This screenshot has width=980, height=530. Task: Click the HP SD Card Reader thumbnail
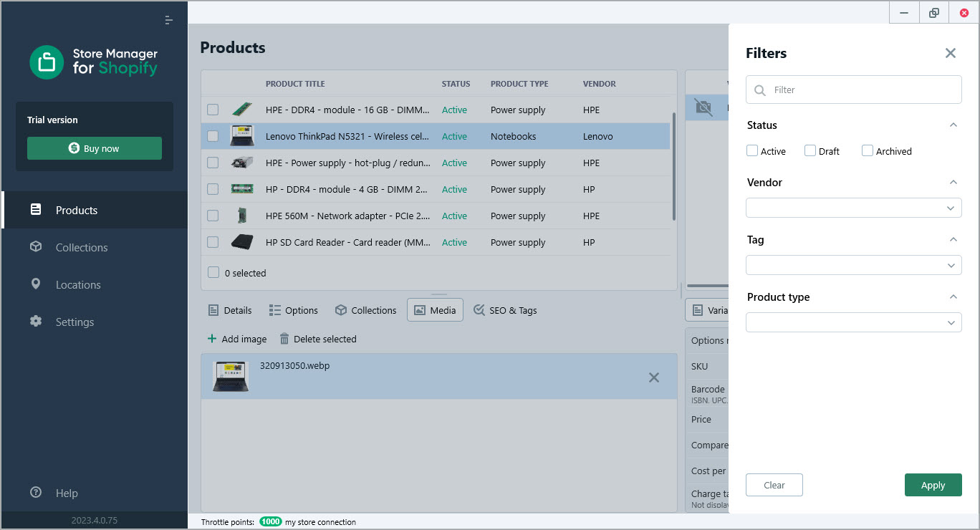(x=243, y=242)
